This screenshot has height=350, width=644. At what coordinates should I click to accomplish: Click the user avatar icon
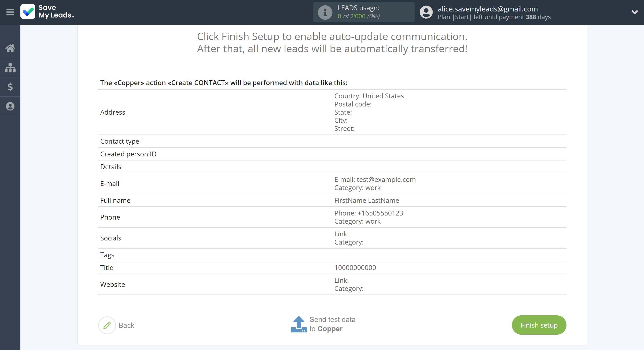pyautogui.click(x=426, y=12)
